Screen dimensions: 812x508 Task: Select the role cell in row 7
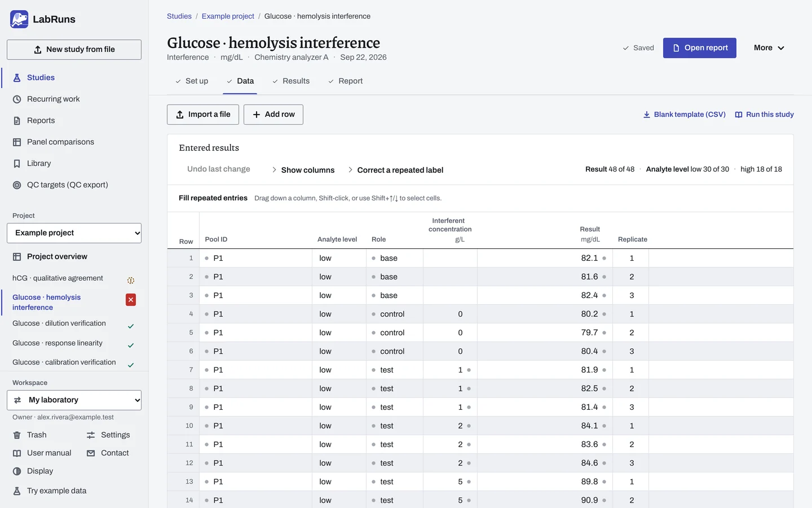(395, 370)
